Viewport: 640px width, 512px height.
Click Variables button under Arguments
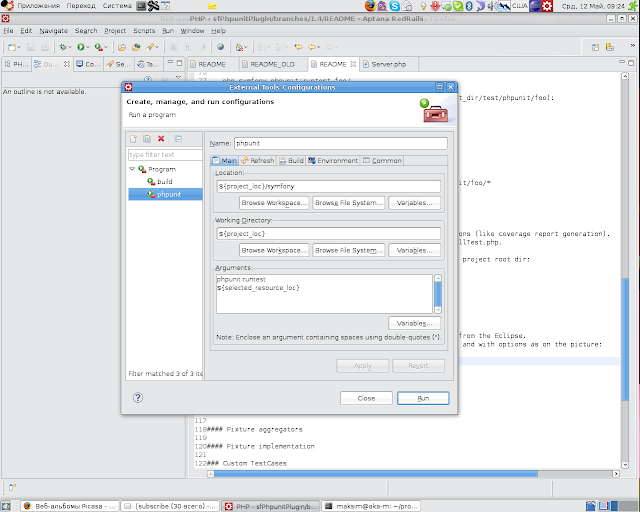point(414,323)
